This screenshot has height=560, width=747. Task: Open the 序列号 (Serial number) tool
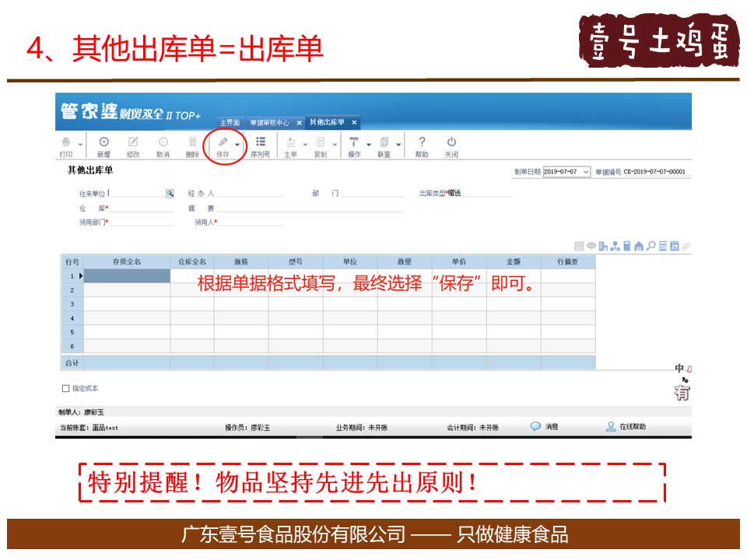pyautogui.click(x=261, y=143)
